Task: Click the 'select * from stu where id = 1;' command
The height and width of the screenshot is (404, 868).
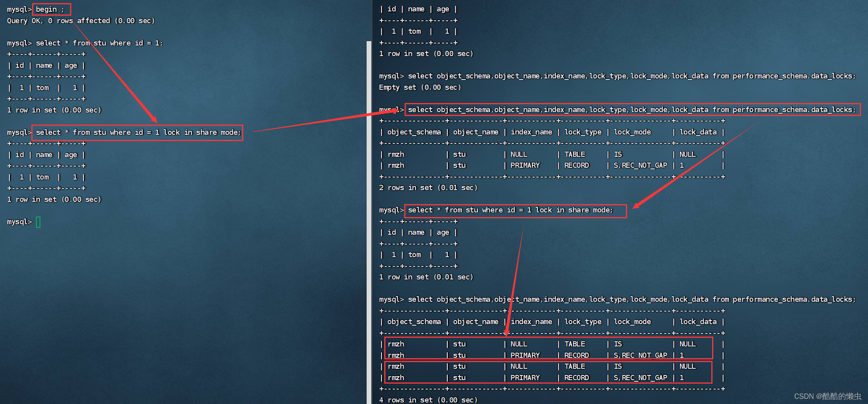Action: [x=99, y=43]
